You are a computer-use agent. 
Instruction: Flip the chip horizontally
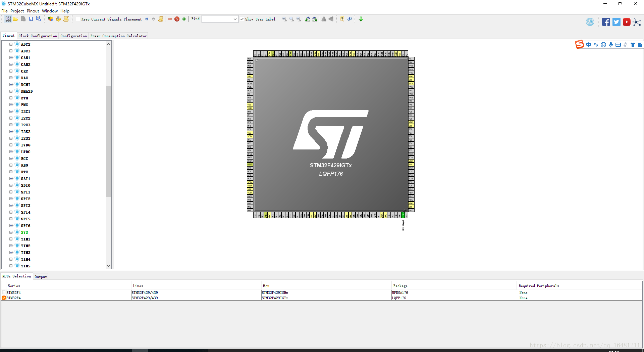pyautogui.click(x=324, y=19)
